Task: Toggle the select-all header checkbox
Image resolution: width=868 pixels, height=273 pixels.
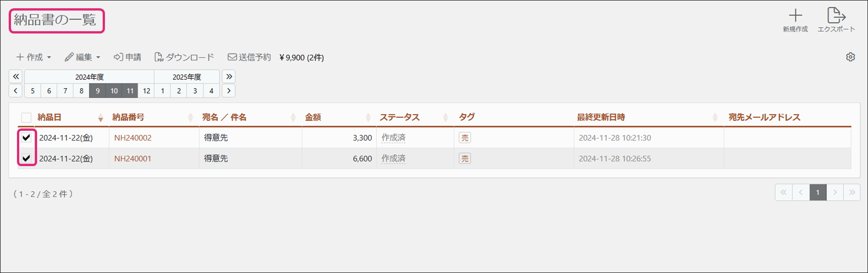Action: [x=27, y=117]
